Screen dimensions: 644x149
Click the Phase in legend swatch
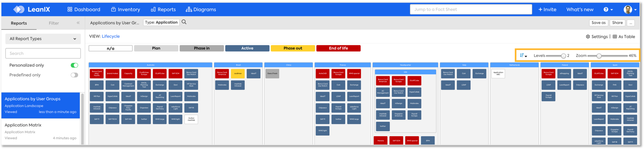tap(202, 48)
